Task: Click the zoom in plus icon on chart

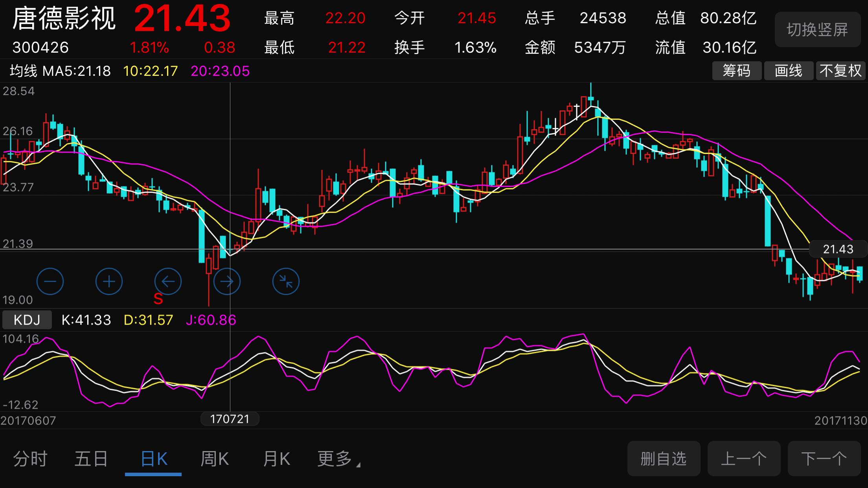Action: pos(109,281)
